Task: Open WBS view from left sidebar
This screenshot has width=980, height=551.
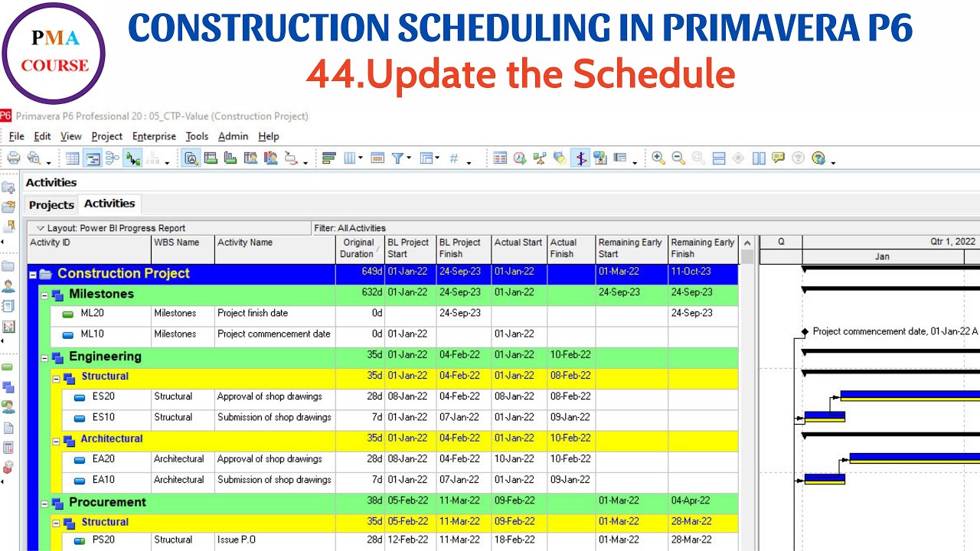Action: coord(8,387)
